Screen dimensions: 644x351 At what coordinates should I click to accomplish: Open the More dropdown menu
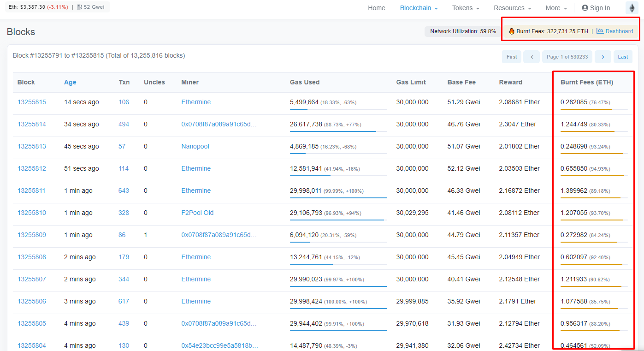tap(556, 8)
